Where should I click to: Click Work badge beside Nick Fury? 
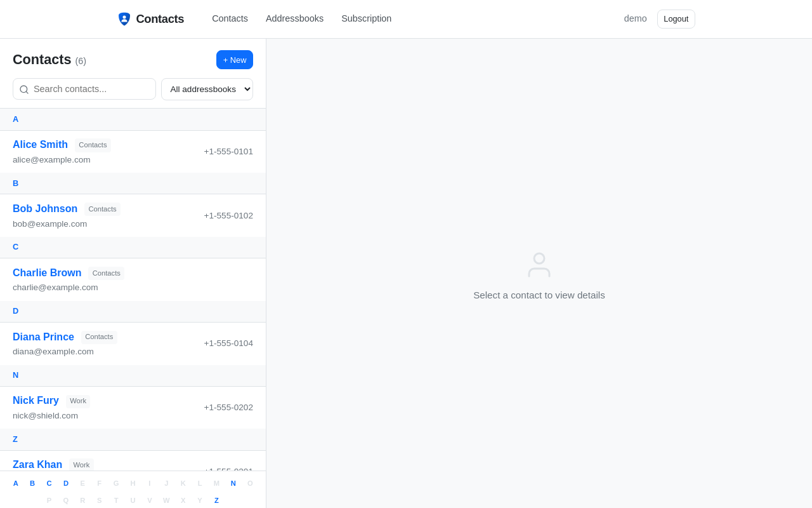pos(78,401)
